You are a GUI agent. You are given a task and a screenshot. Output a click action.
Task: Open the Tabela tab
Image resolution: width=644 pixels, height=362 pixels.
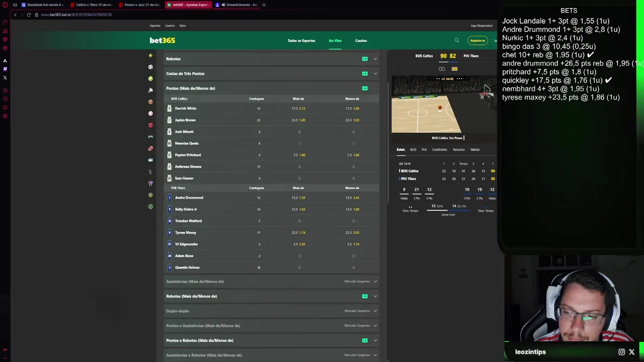pos(475,149)
